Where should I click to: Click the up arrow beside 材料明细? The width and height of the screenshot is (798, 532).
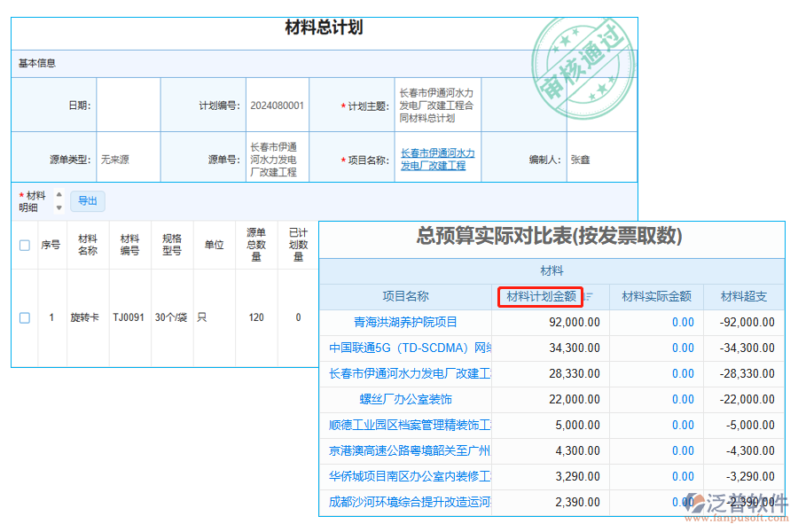59,194
